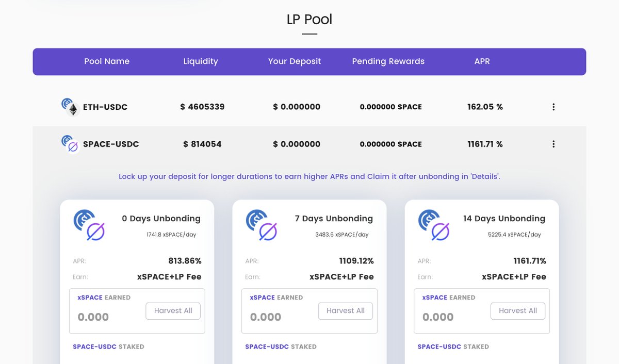The image size is (619, 364).
Task: Click the LP Pool heading
Action: 309,20
